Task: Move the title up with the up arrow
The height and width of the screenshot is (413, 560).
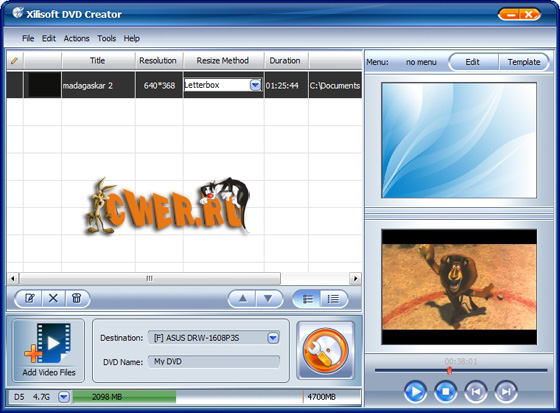Action: click(x=242, y=298)
